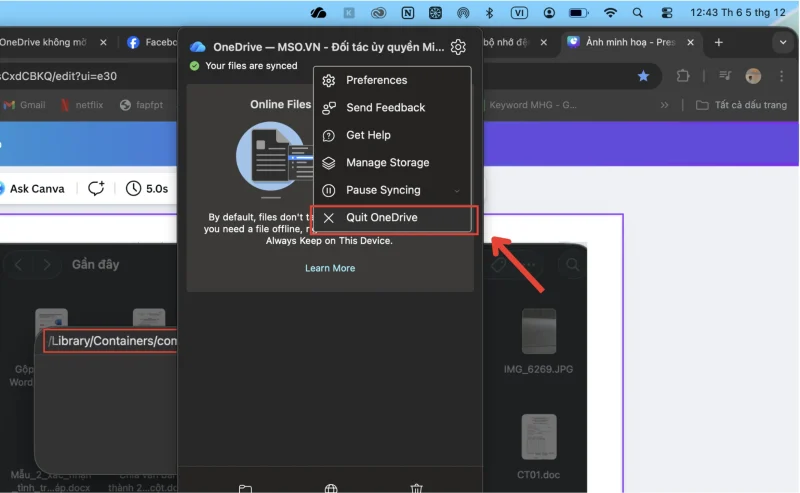The image size is (800, 493).
Task: Open the folder icon at the bottom of the OneDrive panel
Action: (245, 488)
